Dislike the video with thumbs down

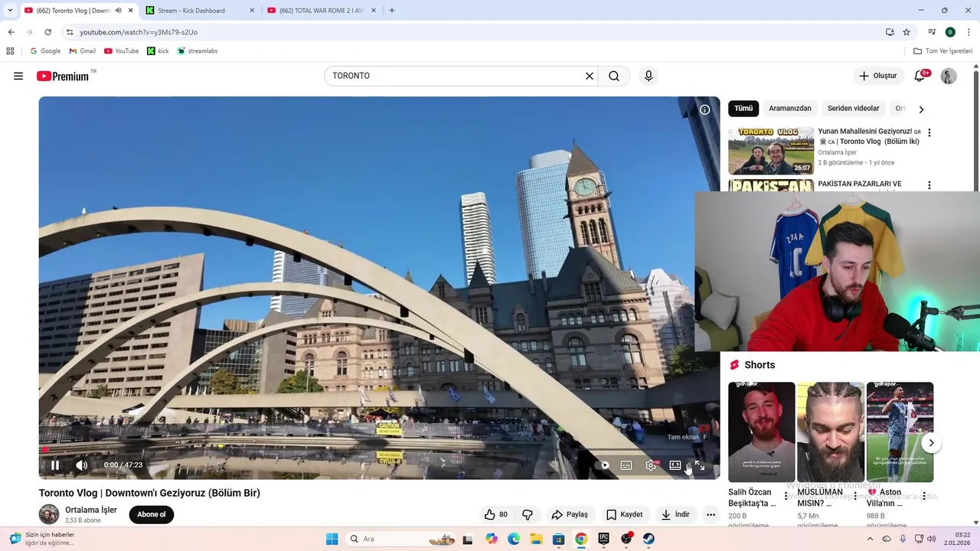click(x=528, y=514)
